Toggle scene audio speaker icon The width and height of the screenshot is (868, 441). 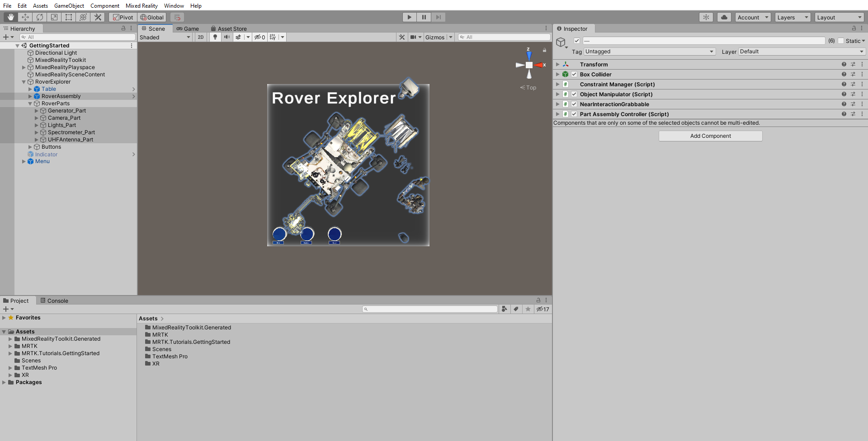(227, 37)
